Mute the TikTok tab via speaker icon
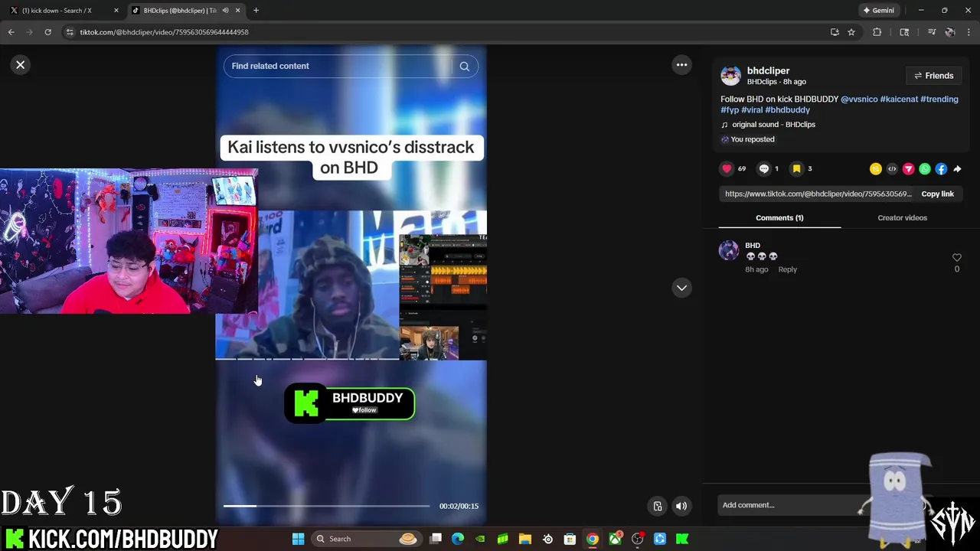 [x=225, y=11]
